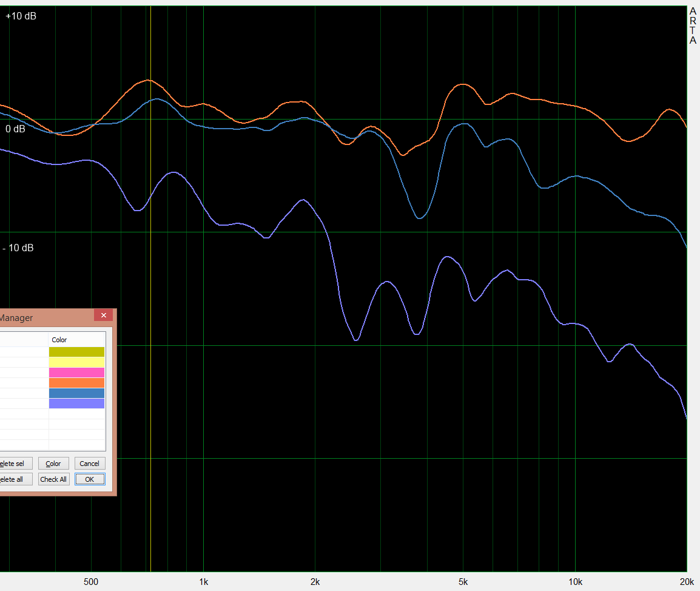Click the vertical ARTA label
The image size is (700, 591).
[693, 26]
